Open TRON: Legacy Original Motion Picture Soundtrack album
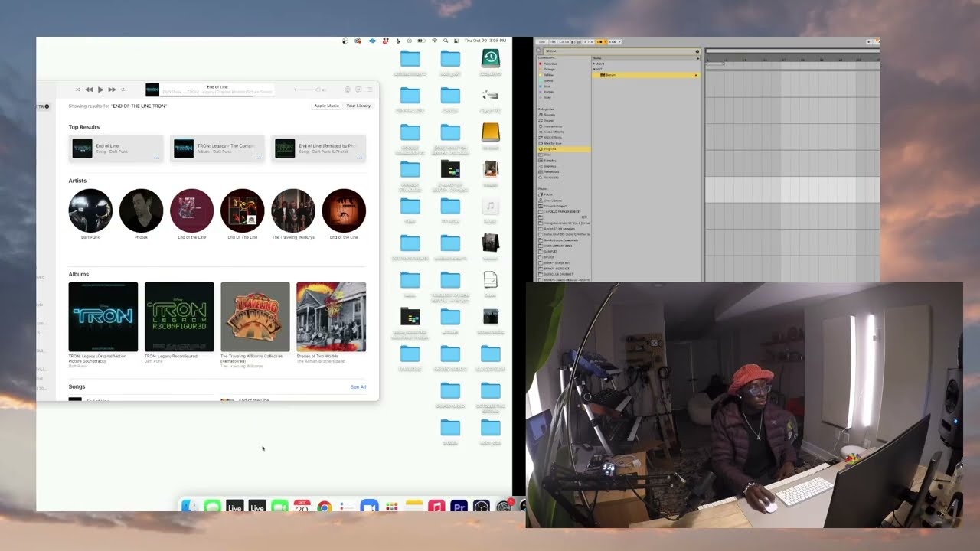The image size is (980, 551). coord(103,317)
